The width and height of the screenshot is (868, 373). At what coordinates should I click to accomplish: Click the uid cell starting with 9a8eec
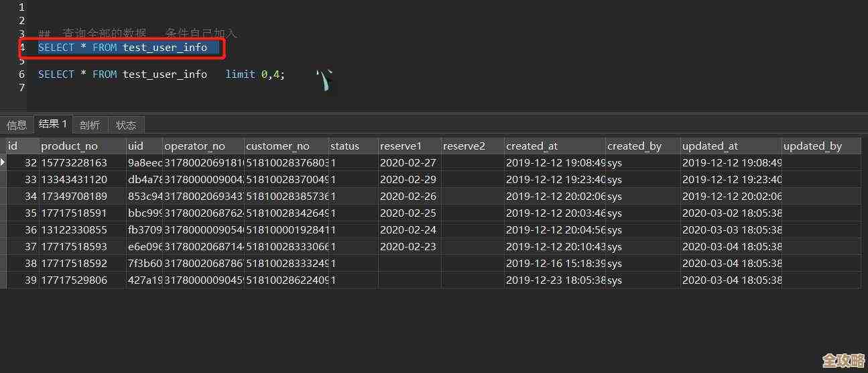(x=144, y=162)
